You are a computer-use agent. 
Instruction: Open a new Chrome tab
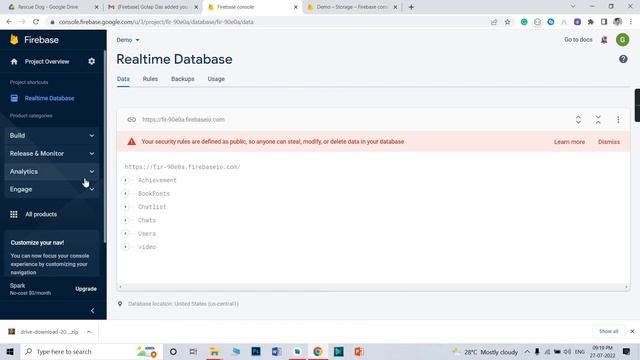coord(411,7)
